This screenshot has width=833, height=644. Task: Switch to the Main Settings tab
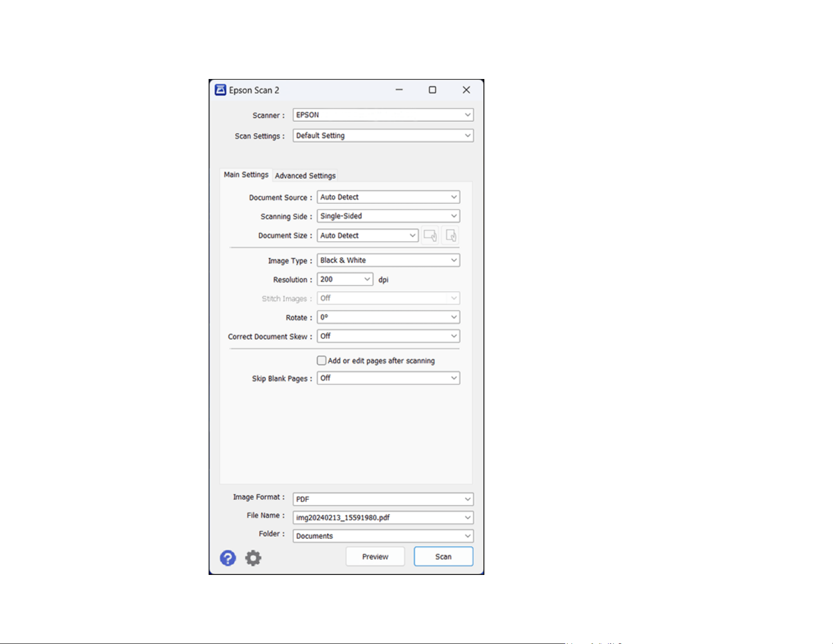246,175
